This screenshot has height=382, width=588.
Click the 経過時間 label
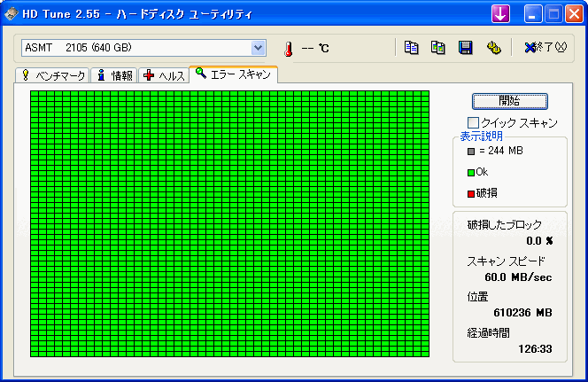[488, 333]
